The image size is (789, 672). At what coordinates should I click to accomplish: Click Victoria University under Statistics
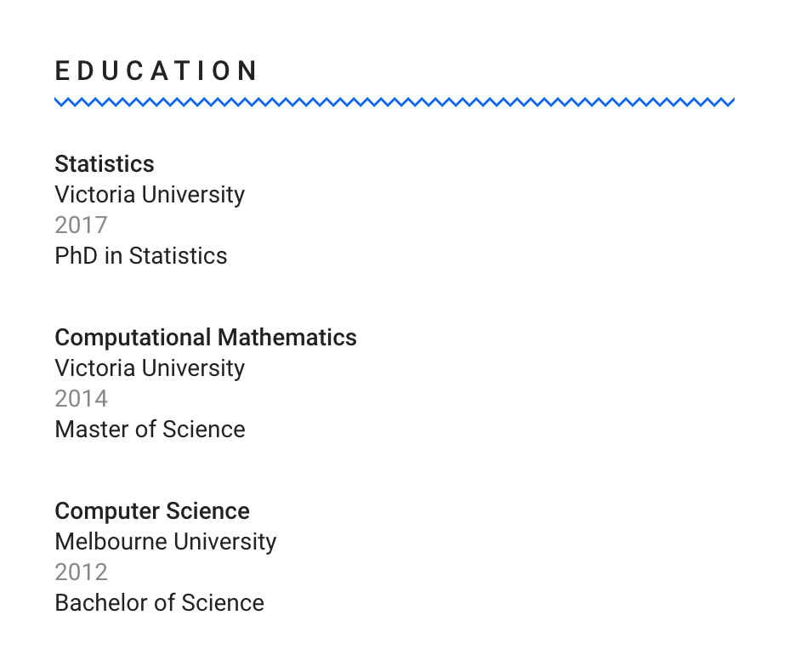(x=150, y=196)
